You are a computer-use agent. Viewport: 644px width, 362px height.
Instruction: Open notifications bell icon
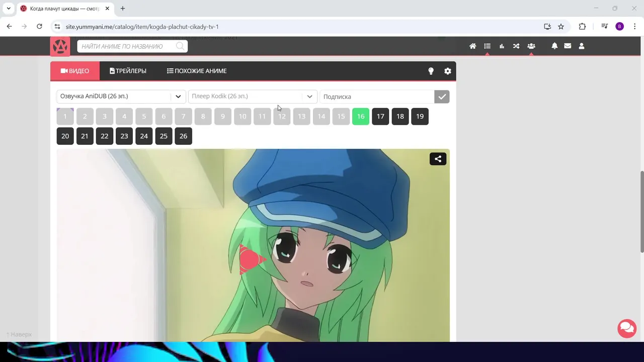554,46
